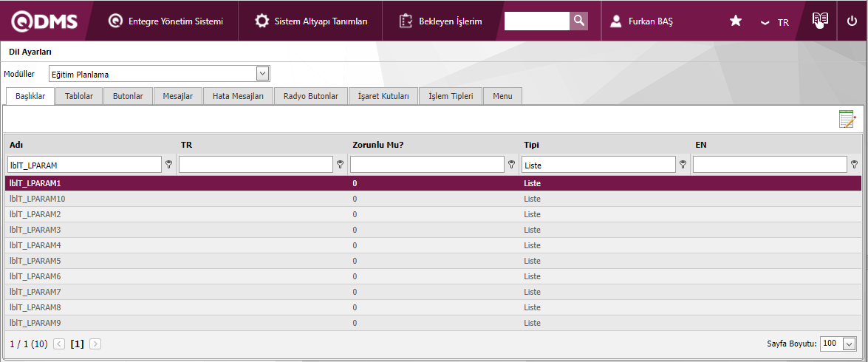
Task: Select the İşaret Kutuları tab
Action: (383, 96)
